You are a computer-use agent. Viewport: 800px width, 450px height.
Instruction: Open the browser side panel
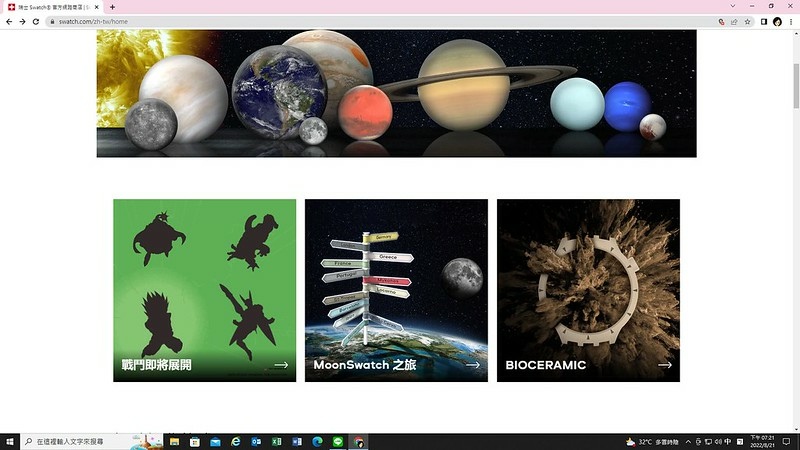click(764, 22)
